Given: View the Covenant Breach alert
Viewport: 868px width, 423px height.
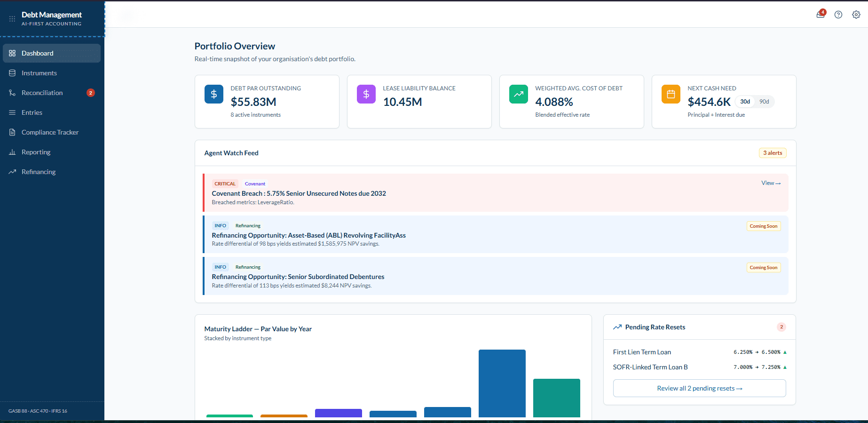Looking at the screenshot, I should pyautogui.click(x=771, y=183).
